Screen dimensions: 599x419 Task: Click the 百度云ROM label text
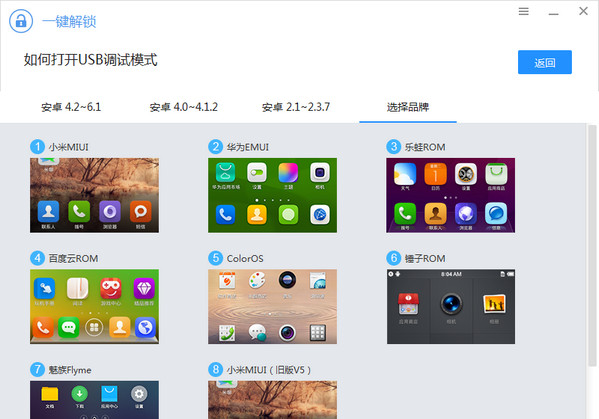(x=73, y=259)
